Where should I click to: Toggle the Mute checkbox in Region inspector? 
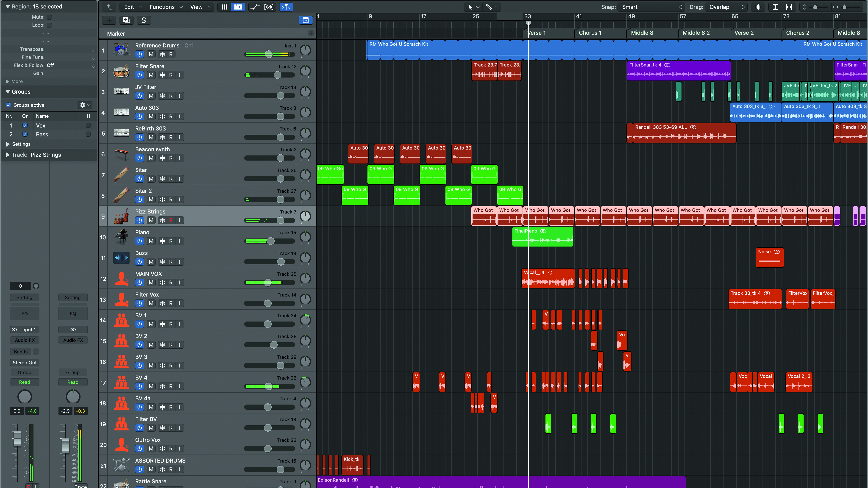coord(50,17)
